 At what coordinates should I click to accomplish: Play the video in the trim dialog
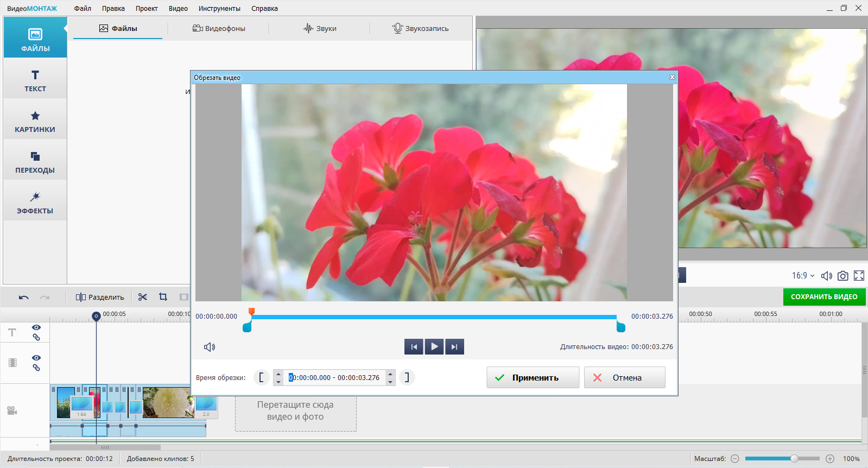pyautogui.click(x=434, y=346)
